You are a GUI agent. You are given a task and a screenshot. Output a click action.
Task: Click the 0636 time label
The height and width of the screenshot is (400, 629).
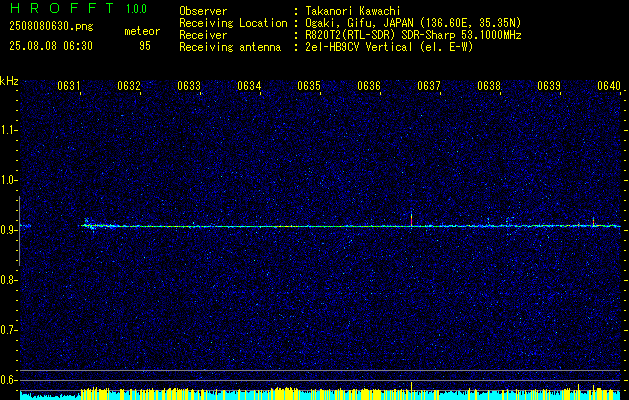pyautogui.click(x=369, y=86)
